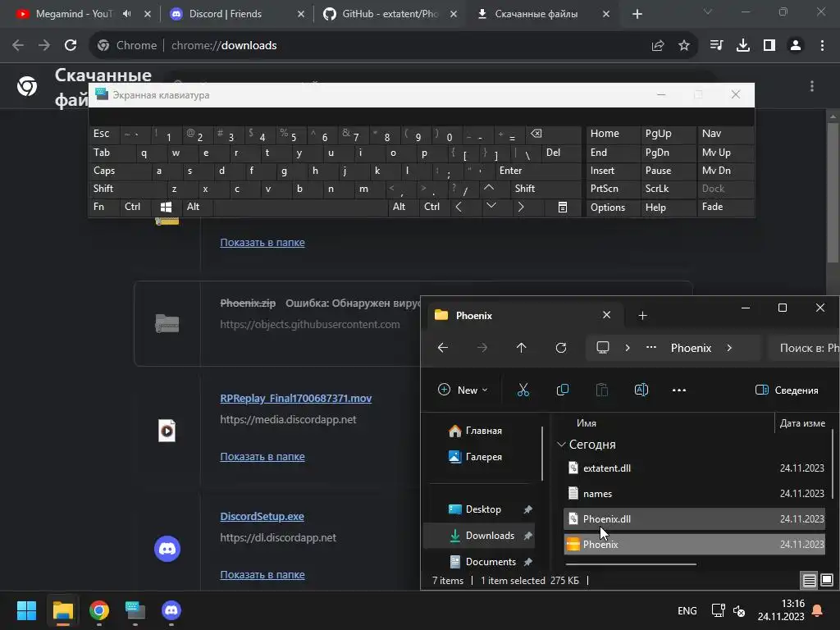Click Показать в папке under DiscordSetup.exe
Screen dimensions: 840x630
(x=262, y=574)
